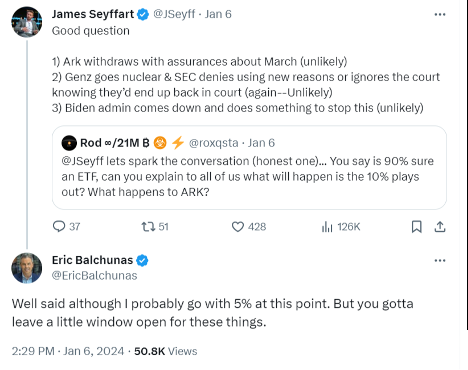Click the reply icon with 37 comments
Image resolution: width=468 pixels, height=370 pixels.
[x=59, y=227]
